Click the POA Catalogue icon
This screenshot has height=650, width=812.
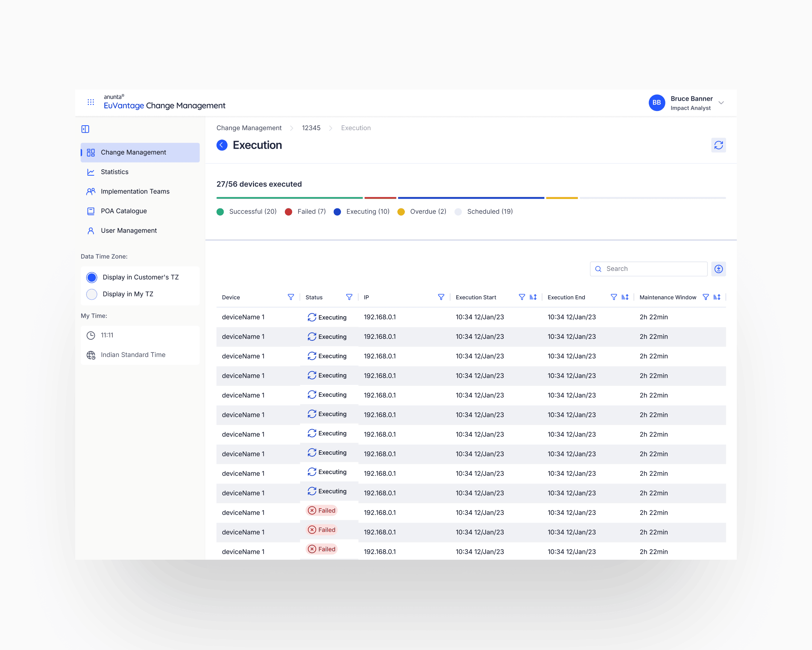pos(91,211)
